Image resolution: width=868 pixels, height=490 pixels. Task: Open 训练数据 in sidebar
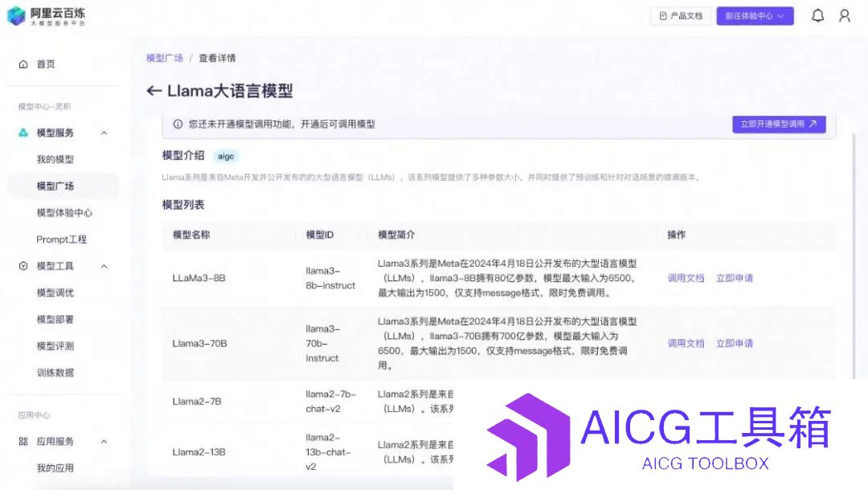coord(55,372)
